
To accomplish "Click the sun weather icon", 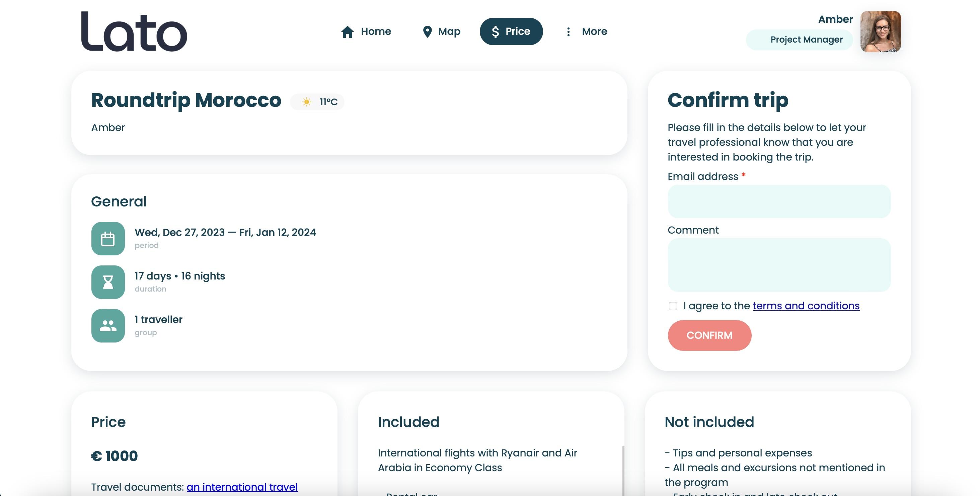I will pos(307,102).
